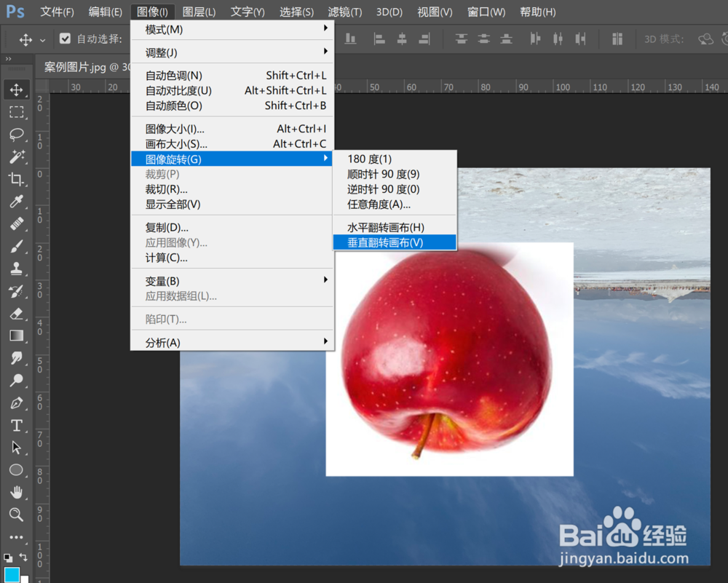Expand the 调整(J) submenu
Viewport: 728px width, 583px height.
pyautogui.click(x=232, y=52)
